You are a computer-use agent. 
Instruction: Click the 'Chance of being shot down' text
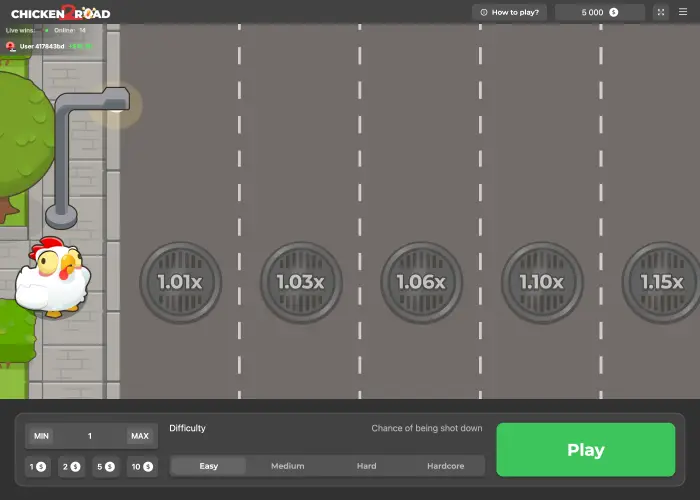pyautogui.click(x=427, y=428)
